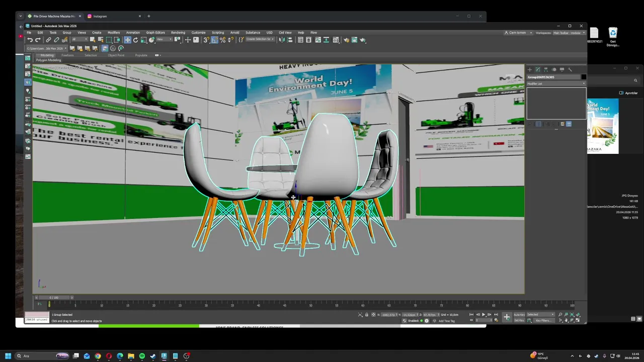Viewport: 644px width, 362px height.
Task: Open the Modifiers menu
Action: [x=114, y=33]
